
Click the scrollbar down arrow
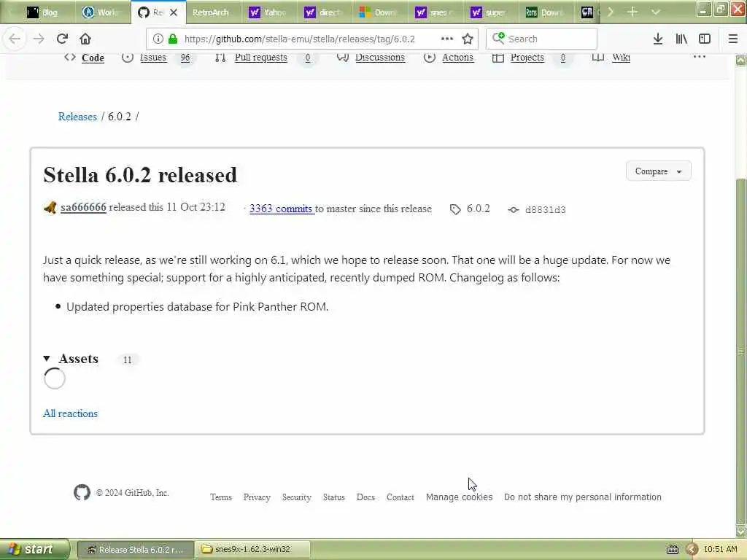click(x=741, y=531)
